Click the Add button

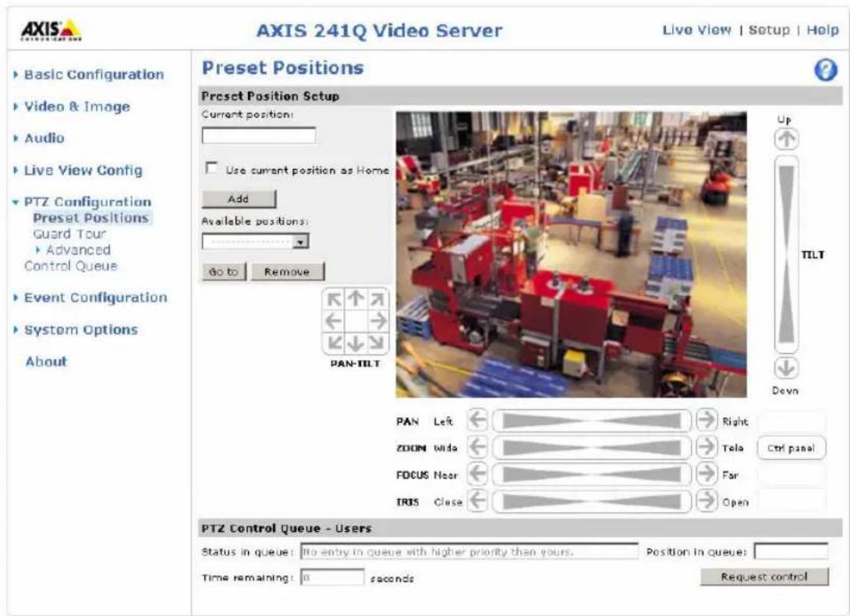click(239, 199)
